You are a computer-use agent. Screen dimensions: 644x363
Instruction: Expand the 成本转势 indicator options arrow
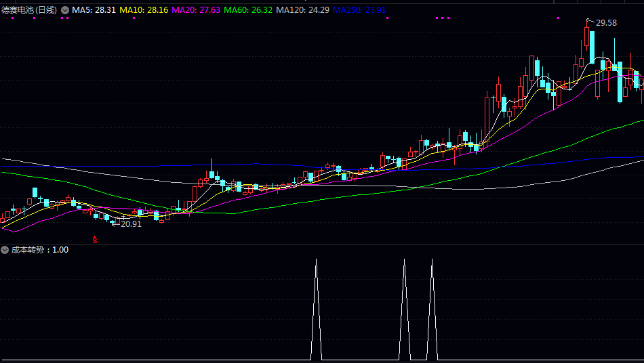coord(5,250)
